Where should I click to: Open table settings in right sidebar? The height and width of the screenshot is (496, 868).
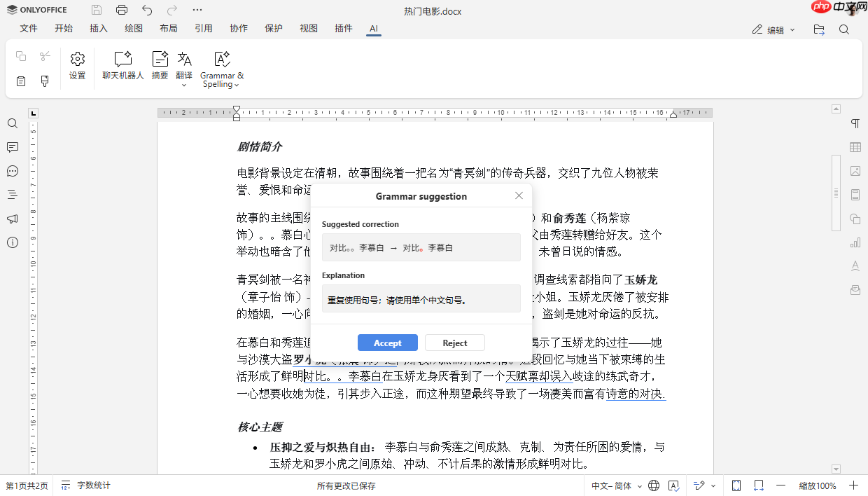coord(855,147)
